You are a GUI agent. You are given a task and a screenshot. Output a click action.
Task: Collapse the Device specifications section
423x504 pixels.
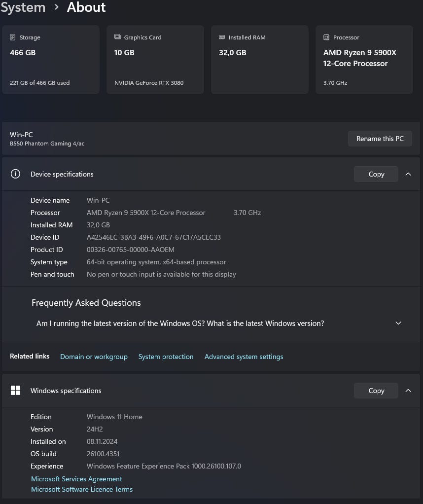click(x=408, y=174)
